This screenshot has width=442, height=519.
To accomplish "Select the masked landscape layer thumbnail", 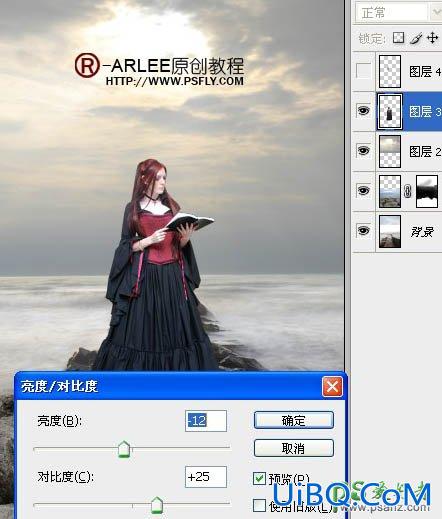I will click(x=390, y=191).
